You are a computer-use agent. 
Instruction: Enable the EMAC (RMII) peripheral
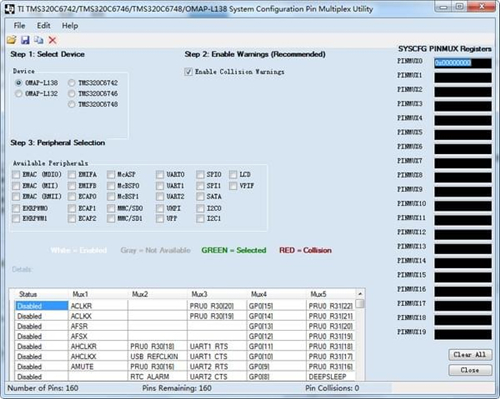click(x=16, y=196)
